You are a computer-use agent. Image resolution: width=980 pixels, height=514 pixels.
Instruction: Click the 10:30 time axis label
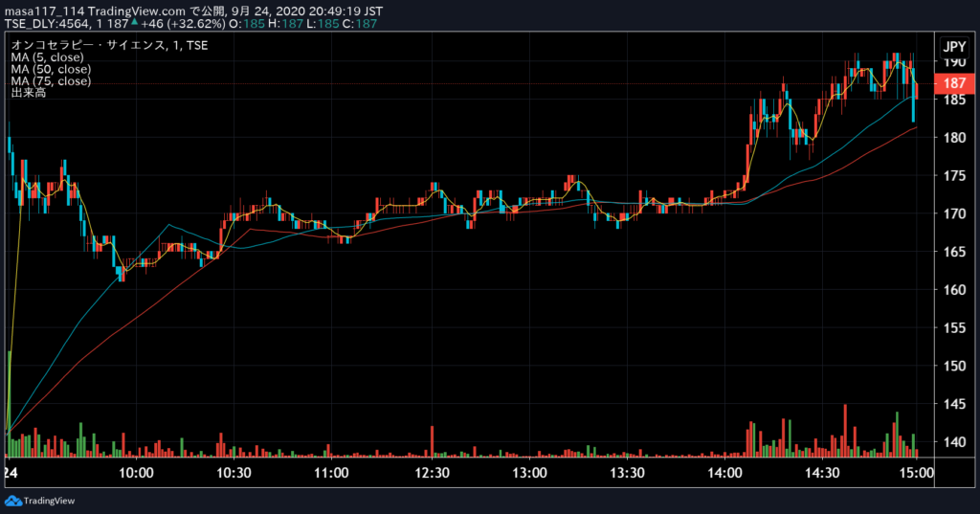(x=234, y=473)
